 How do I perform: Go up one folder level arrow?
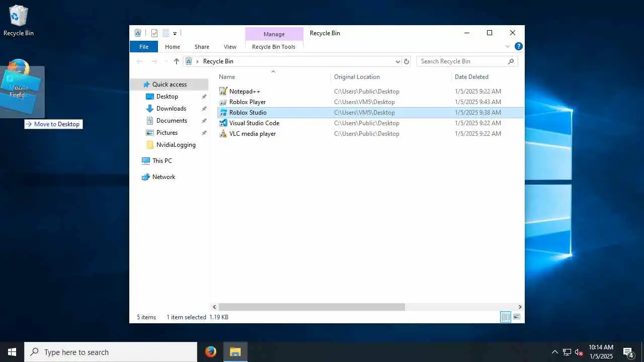[177, 61]
